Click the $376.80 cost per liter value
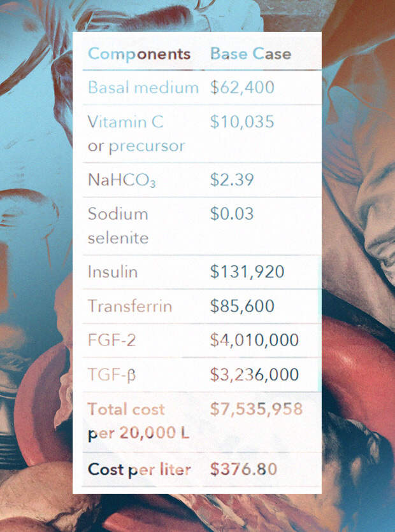The width and height of the screenshot is (395, 532). coord(243,469)
